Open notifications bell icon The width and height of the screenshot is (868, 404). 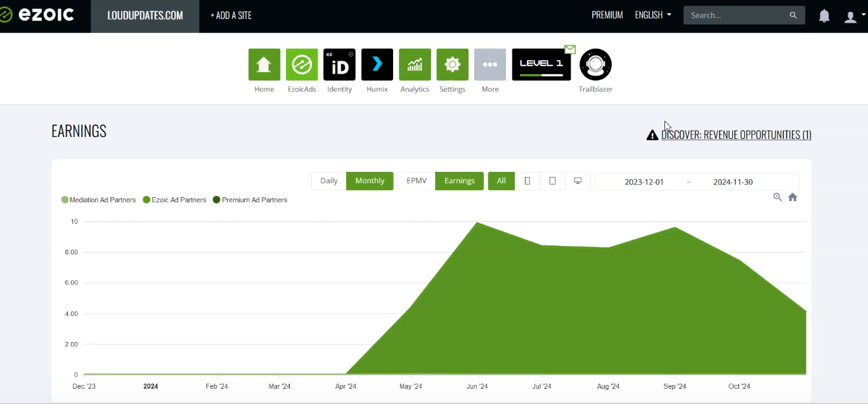[x=824, y=16]
